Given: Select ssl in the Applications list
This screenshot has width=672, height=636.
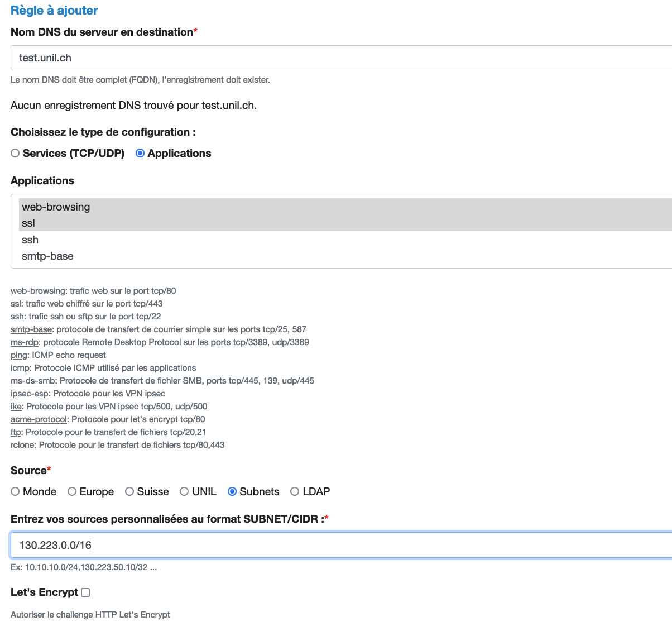Looking at the screenshot, I should (28, 223).
